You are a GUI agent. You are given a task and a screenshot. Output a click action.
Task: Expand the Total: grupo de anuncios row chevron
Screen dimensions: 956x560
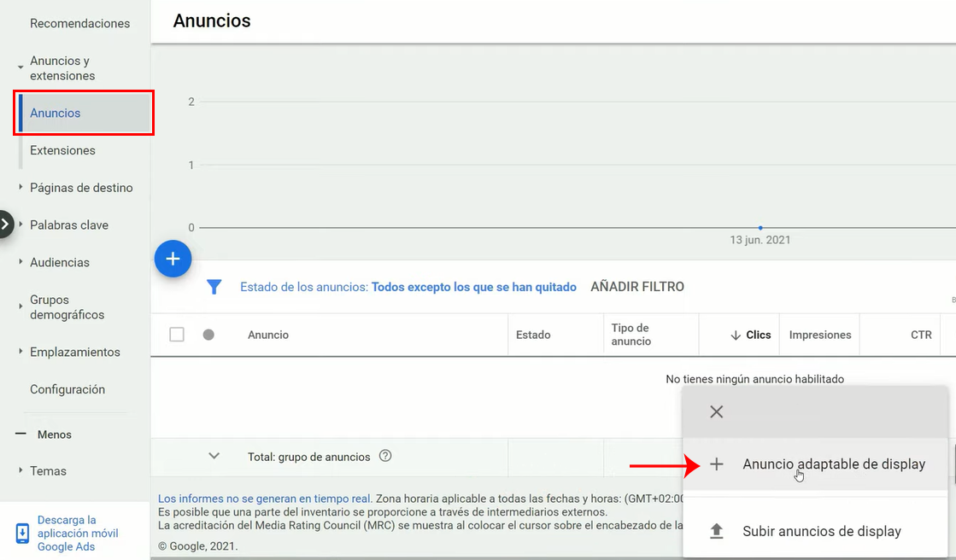click(x=214, y=456)
